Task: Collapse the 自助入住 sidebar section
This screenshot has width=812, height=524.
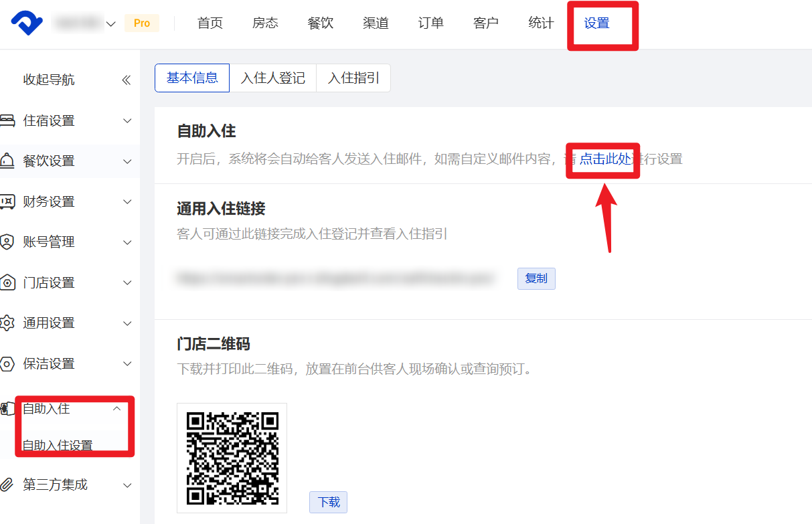Action: (x=116, y=408)
